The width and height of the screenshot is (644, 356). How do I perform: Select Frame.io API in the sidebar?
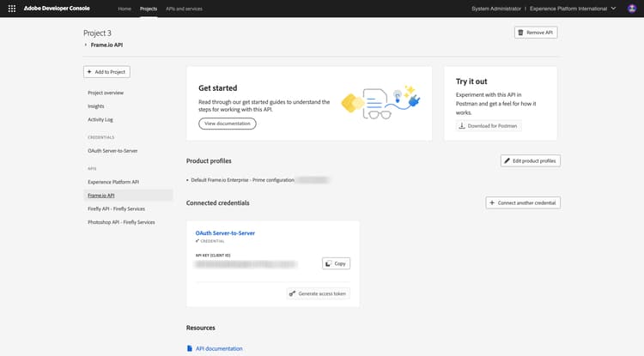click(x=128, y=196)
